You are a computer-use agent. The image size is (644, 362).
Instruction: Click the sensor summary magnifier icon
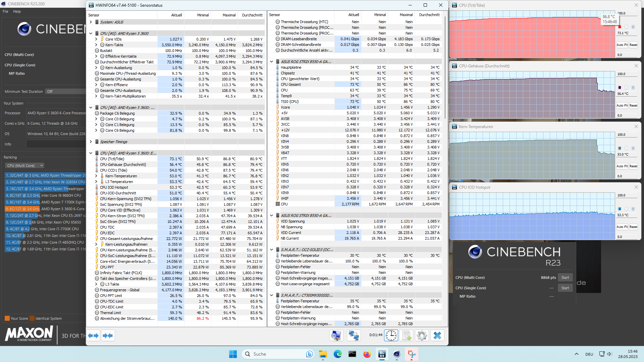pyautogui.click(x=336, y=336)
